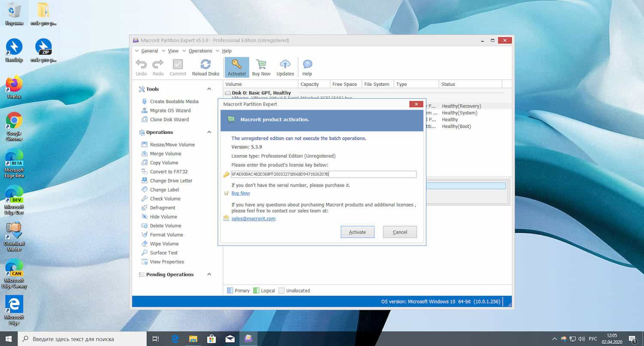Click the license key input field
The image size is (644, 346).
click(x=324, y=174)
